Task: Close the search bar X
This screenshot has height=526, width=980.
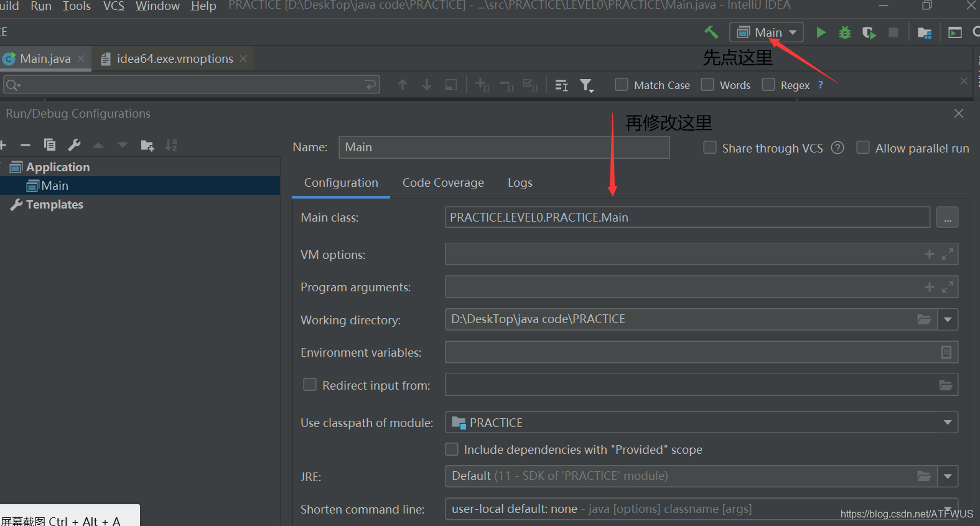Action: pos(964,81)
